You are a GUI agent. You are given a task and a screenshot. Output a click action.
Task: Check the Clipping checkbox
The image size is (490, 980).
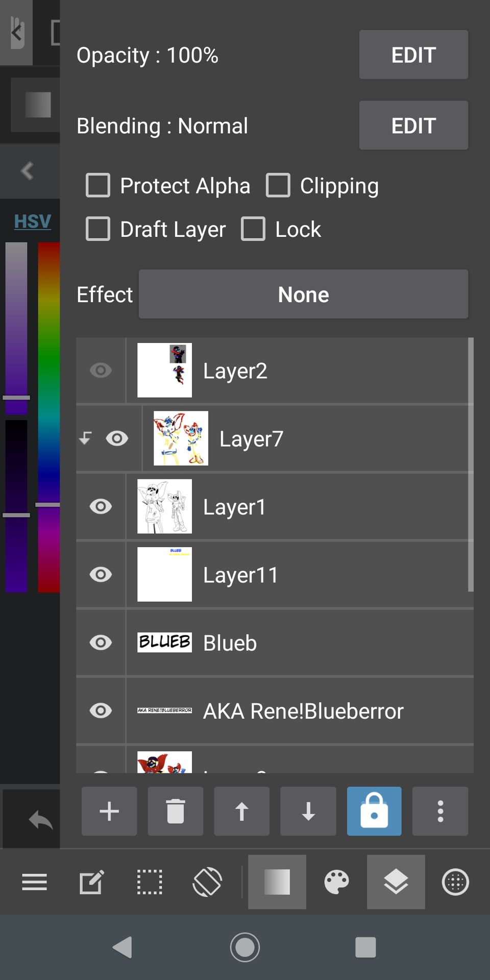point(278,185)
